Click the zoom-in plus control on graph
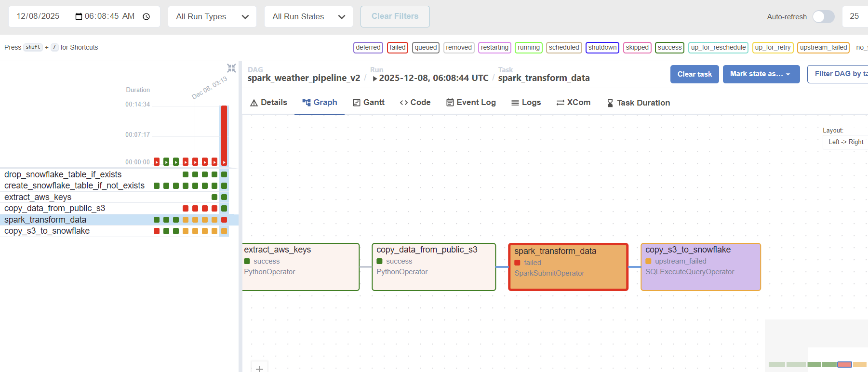 tap(259, 368)
